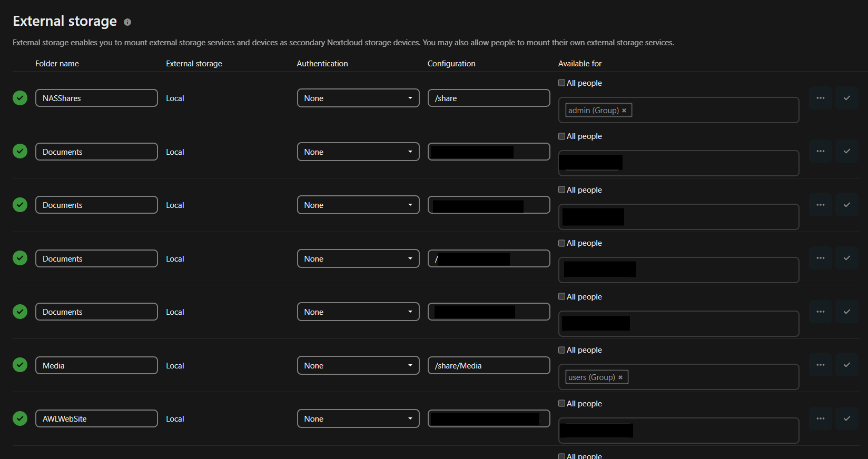Enable All people for AWLWebSite
868x459 pixels.
562,403
